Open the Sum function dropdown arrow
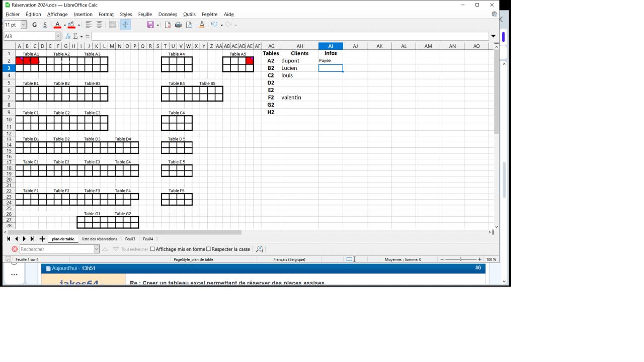 [x=82, y=36]
